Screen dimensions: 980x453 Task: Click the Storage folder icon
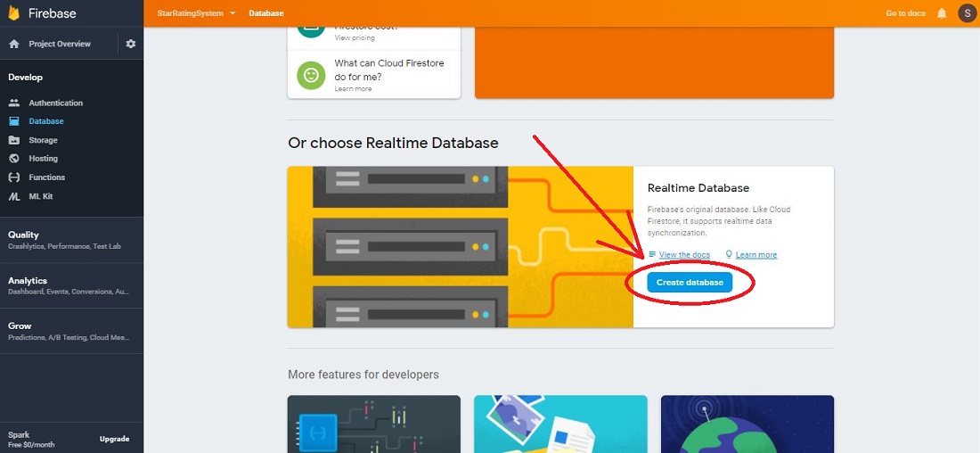(x=13, y=140)
